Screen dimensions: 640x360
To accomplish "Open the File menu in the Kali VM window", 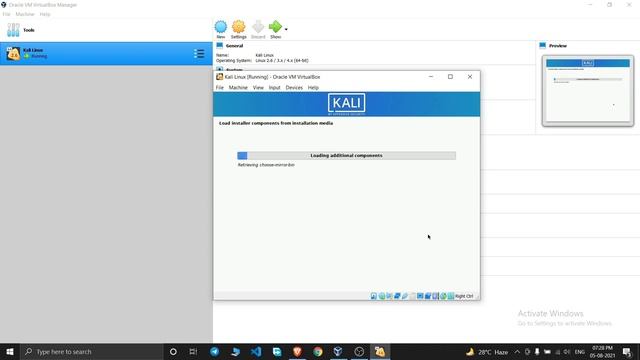I will (x=220, y=88).
